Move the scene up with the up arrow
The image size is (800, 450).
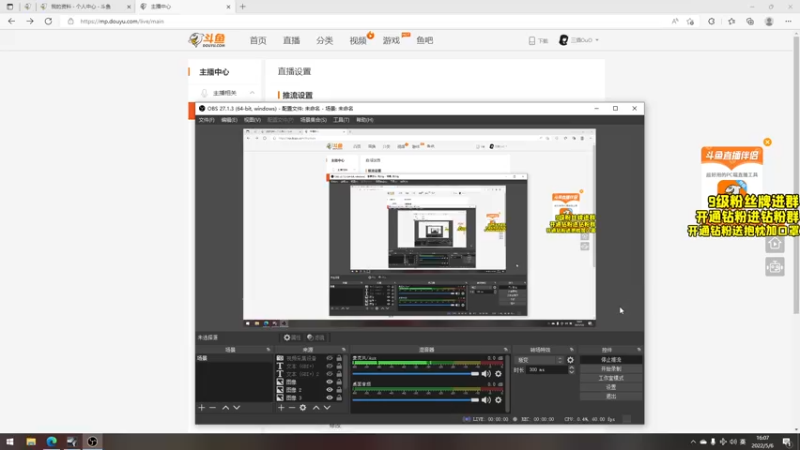coord(226,408)
